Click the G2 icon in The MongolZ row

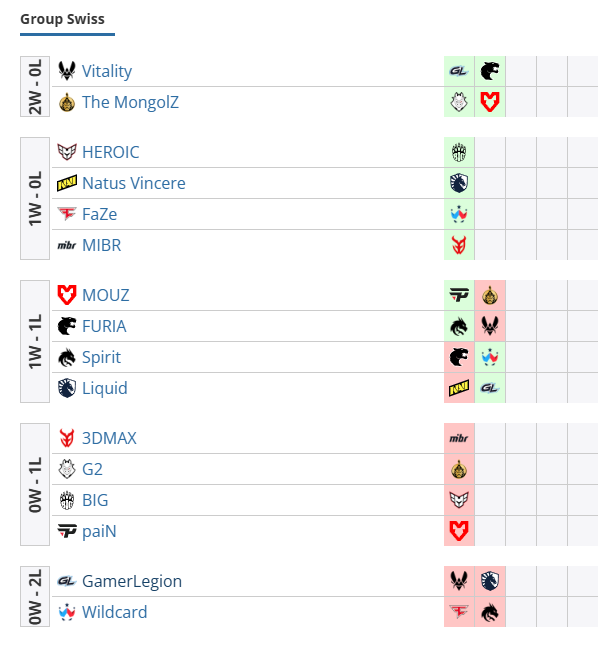[x=459, y=102]
